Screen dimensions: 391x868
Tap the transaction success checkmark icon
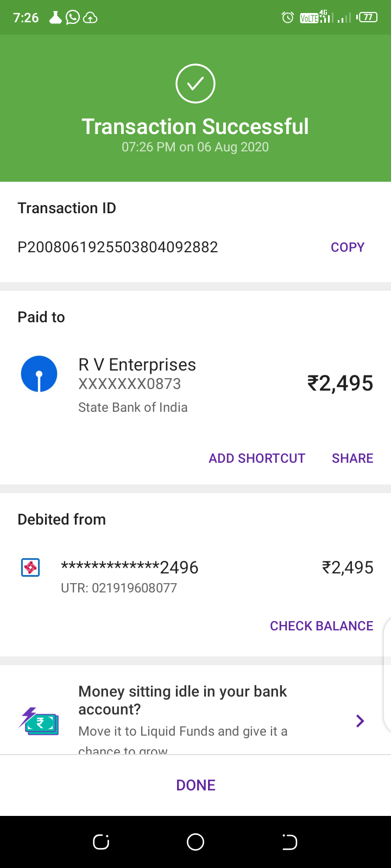coord(195,84)
